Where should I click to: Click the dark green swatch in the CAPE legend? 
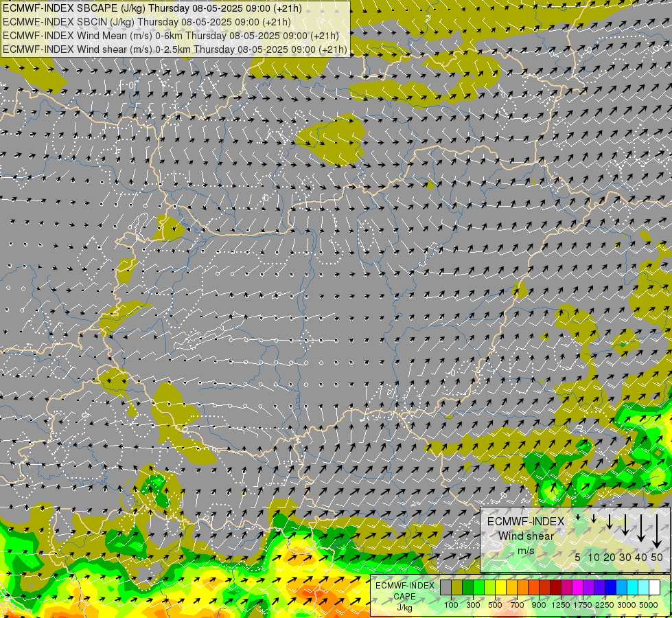pyautogui.click(x=467, y=587)
